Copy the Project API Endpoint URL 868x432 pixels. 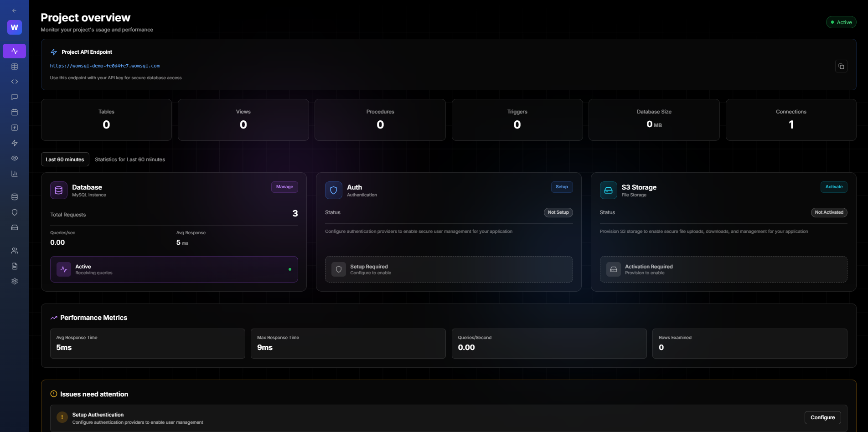pyautogui.click(x=841, y=66)
